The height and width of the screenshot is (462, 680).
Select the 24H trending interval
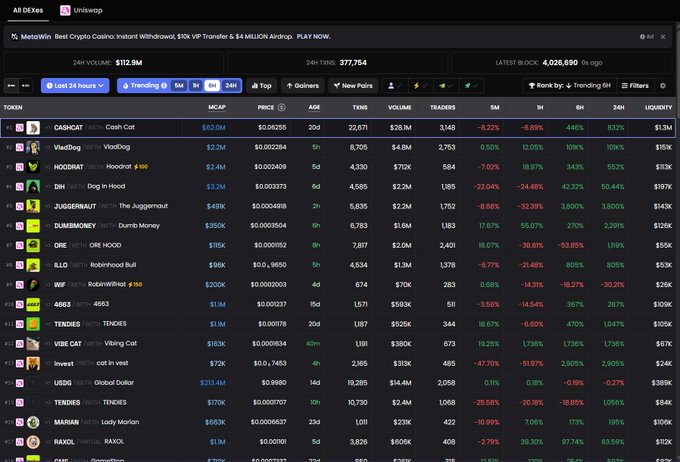click(x=231, y=85)
